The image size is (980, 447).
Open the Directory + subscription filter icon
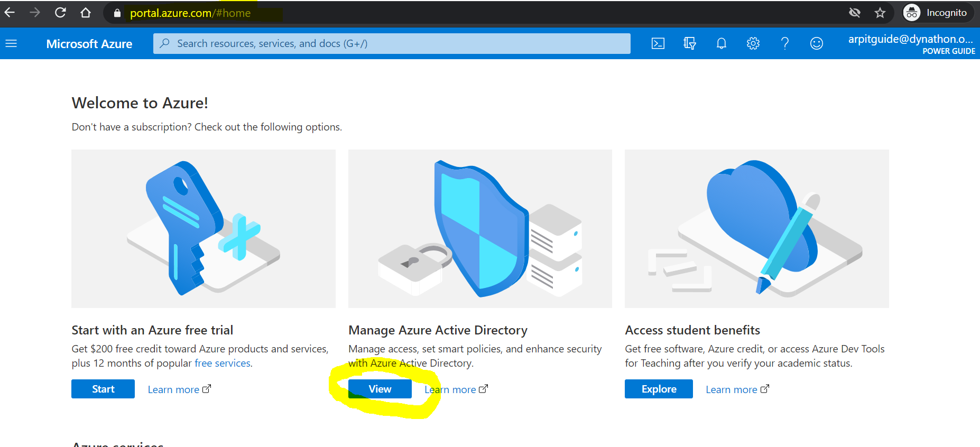click(690, 43)
